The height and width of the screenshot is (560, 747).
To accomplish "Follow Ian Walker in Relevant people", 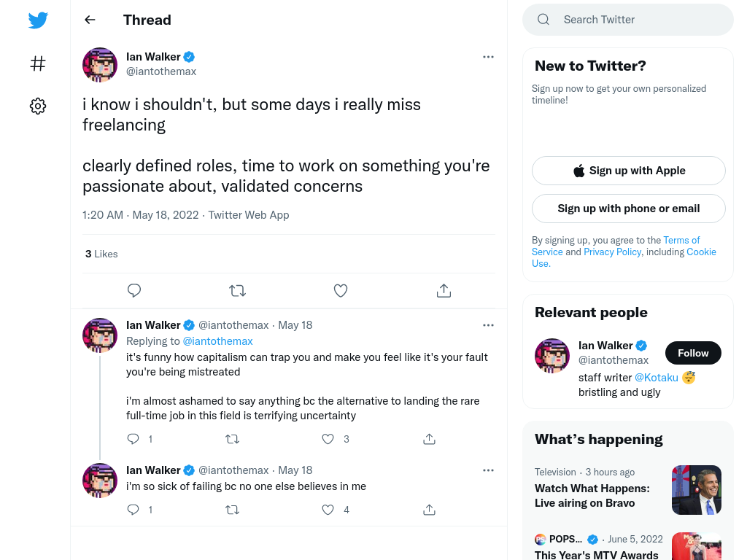I will click(x=693, y=353).
